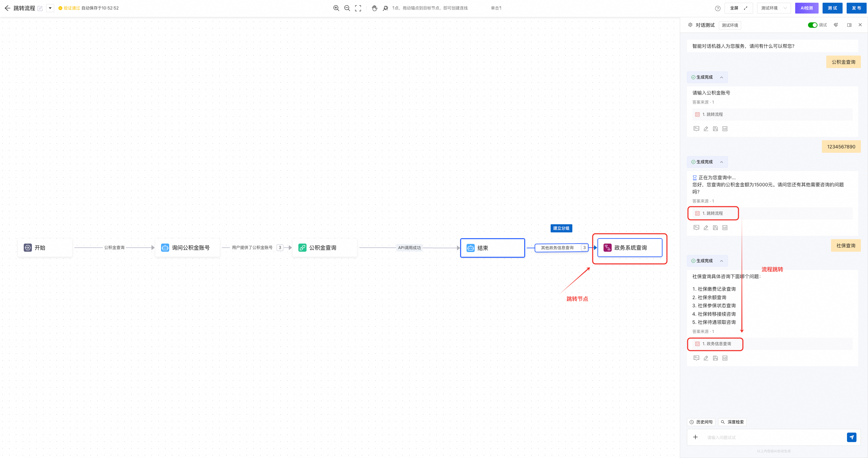The image size is (868, 458).
Task: Click the 全屏 fullscreen button
Action: coord(739,8)
